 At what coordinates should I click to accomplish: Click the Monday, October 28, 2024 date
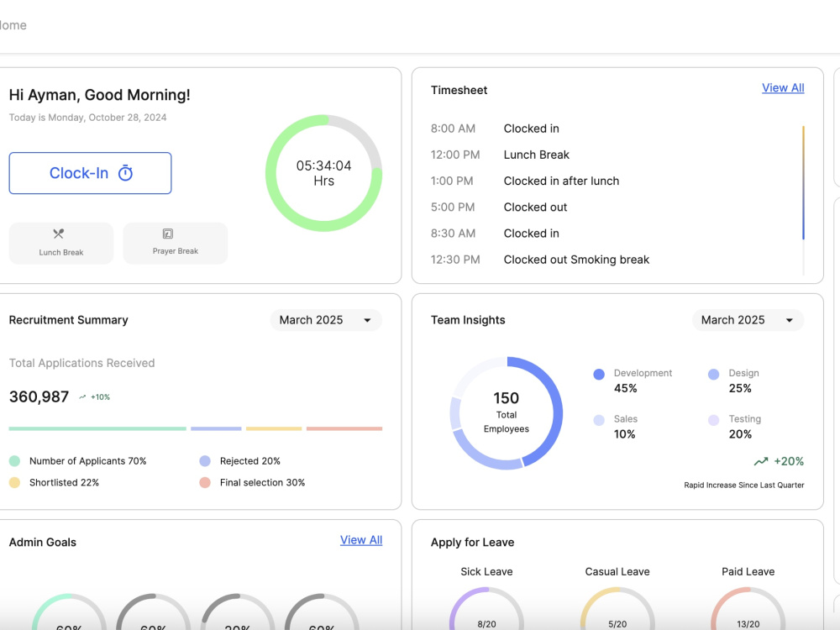click(108, 118)
